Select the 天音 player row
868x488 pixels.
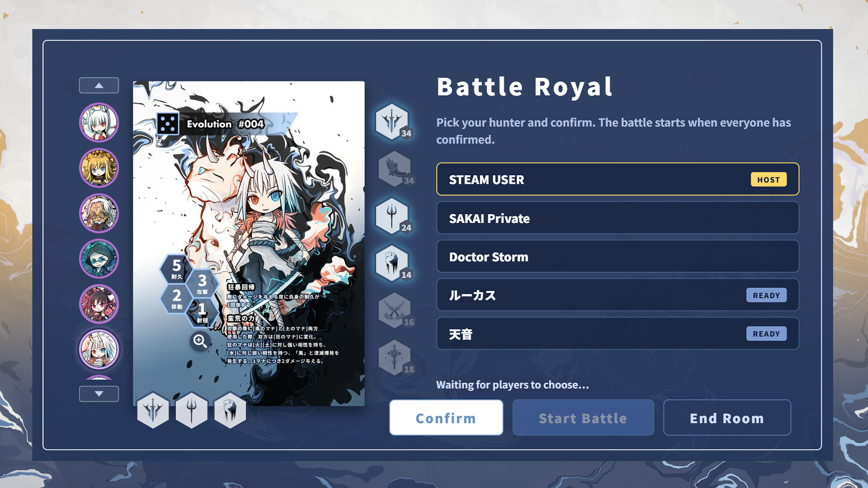point(618,334)
